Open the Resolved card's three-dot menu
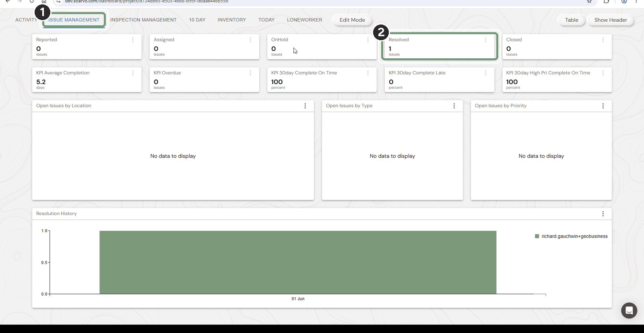644x333 pixels. pyautogui.click(x=485, y=40)
